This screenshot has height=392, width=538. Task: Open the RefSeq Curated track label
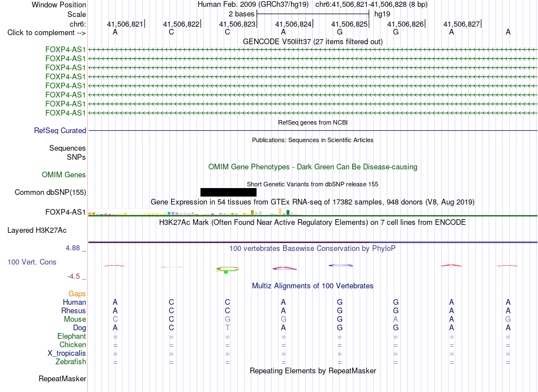pos(60,130)
